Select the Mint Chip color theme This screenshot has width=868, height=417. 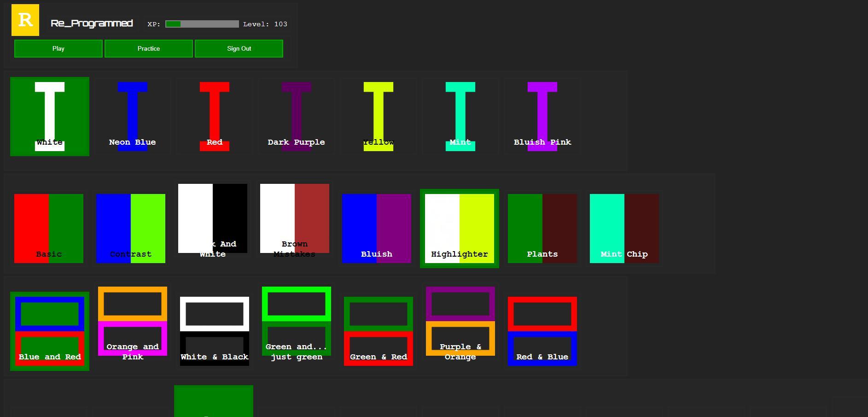pyautogui.click(x=624, y=229)
